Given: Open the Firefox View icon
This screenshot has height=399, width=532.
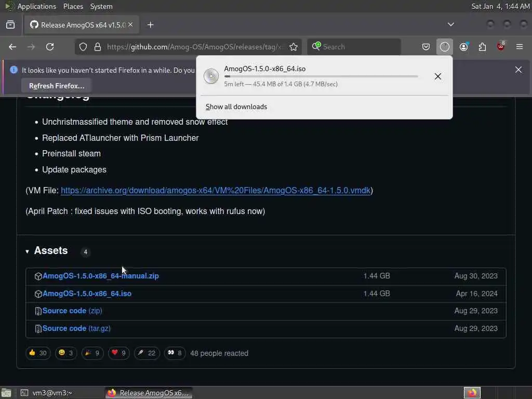Looking at the screenshot, I should pyautogui.click(x=10, y=25).
